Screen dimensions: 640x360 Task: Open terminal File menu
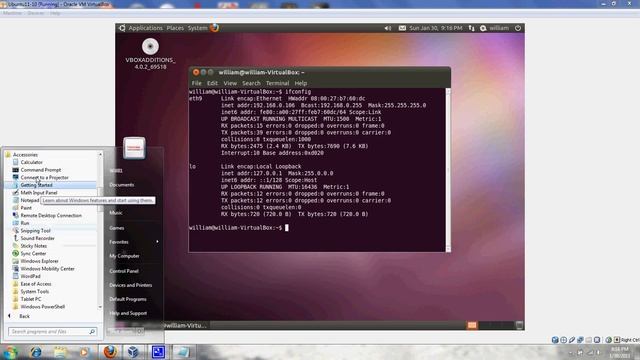coord(196,83)
